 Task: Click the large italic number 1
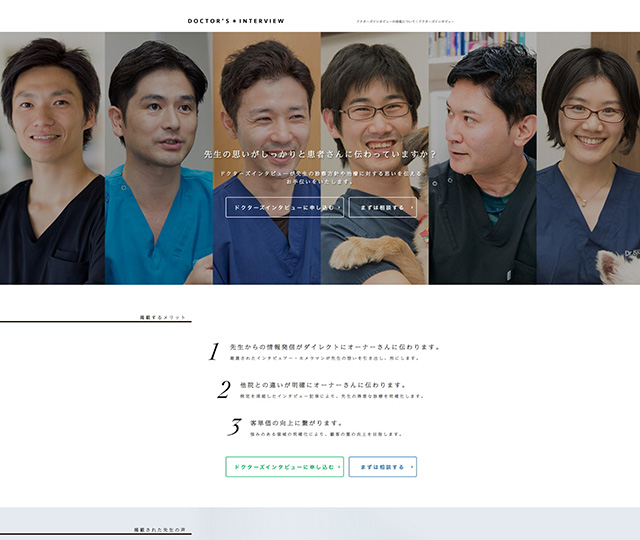[213, 351]
